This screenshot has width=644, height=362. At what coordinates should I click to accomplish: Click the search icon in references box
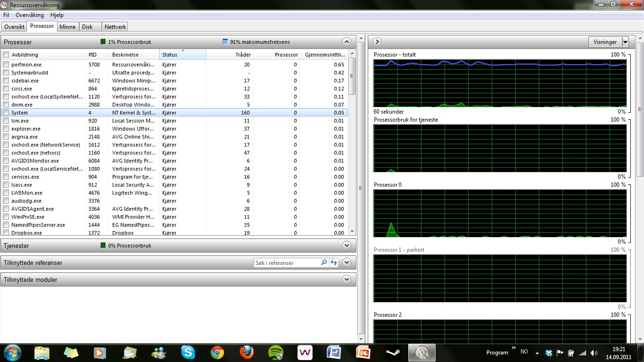[324, 263]
